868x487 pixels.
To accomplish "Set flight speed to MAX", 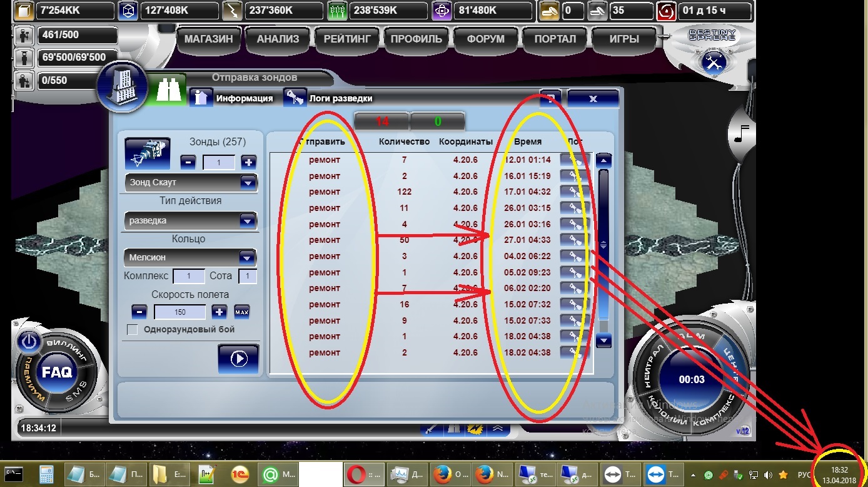I will click(x=241, y=312).
